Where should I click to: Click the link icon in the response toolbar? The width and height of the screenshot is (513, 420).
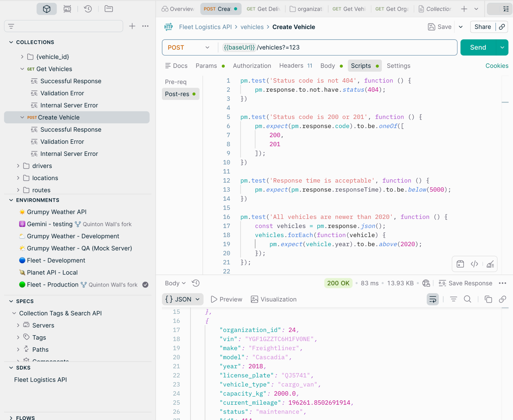(x=503, y=299)
